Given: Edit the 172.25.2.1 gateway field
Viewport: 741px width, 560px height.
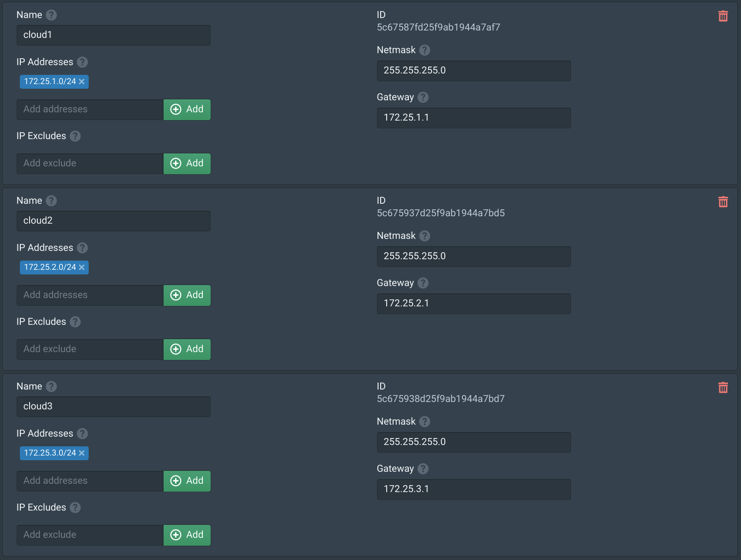Looking at the screenshot, I should tap(474, 304).
